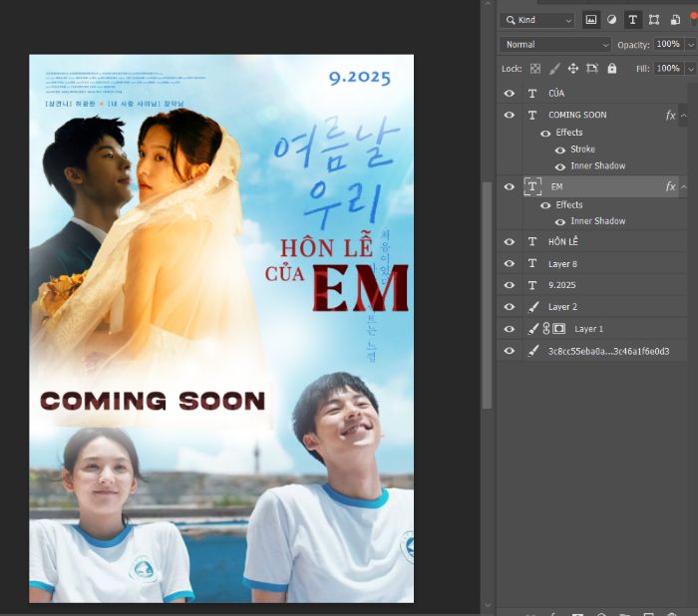The height and width of the screenshot is (616, 698).
Task: Click the Fill 100% field
Action: (669, 69)
